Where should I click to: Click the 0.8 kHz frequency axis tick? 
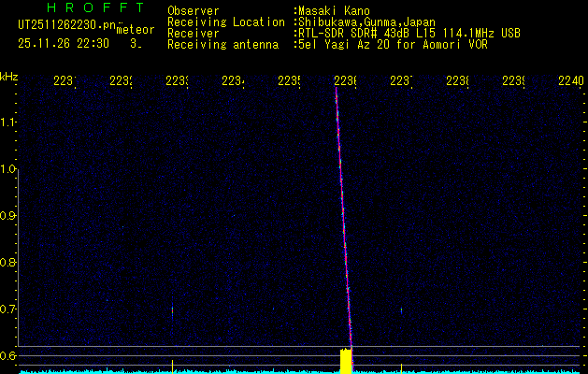pos(8,263)
